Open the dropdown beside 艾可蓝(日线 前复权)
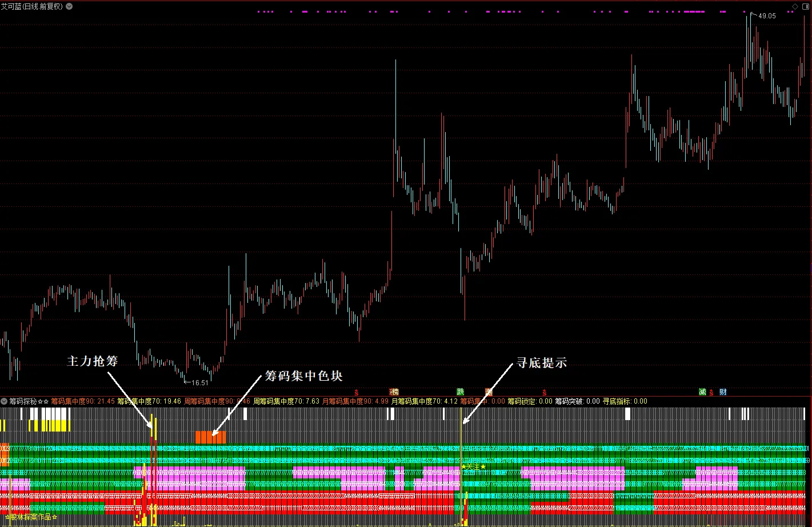Image resolution: width=812 pixels, height=527 pixels. (69, 6)
